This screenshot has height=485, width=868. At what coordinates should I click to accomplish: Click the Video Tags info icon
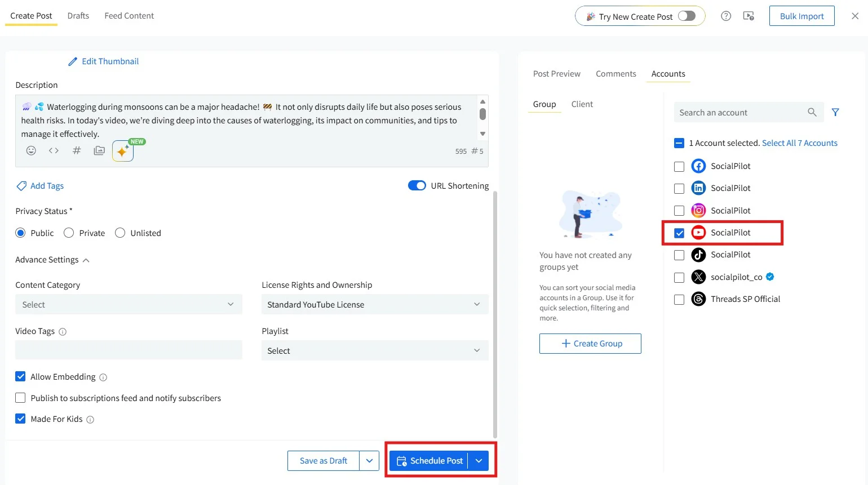pyautogui.click(x=63, y=332)
